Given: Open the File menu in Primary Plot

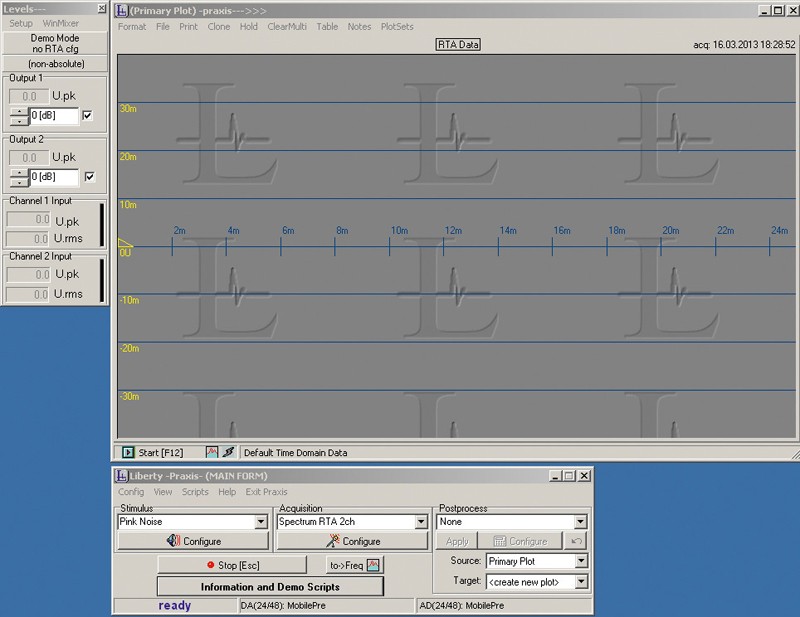Looking at the screenshot, I should (163, 27).
